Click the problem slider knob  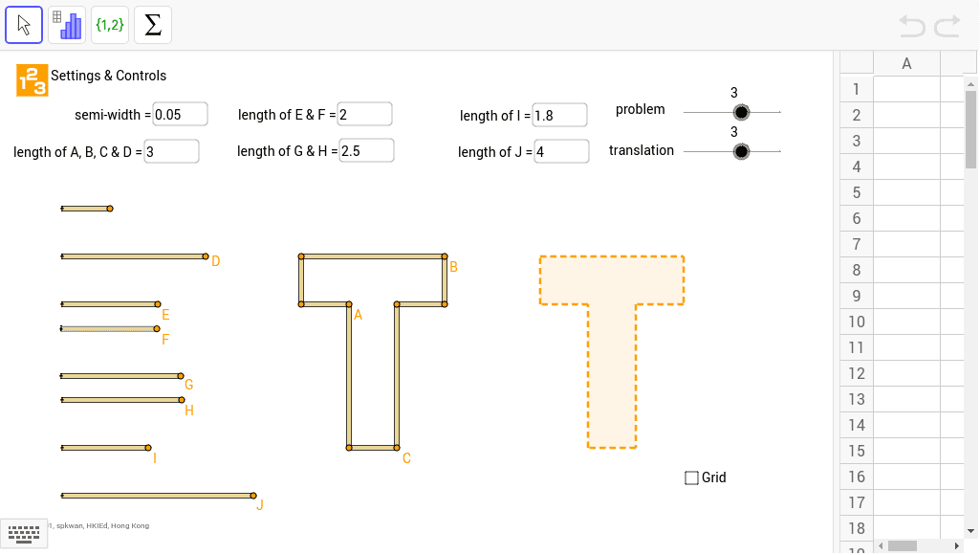pyautogui.click(x=741, y=112)
